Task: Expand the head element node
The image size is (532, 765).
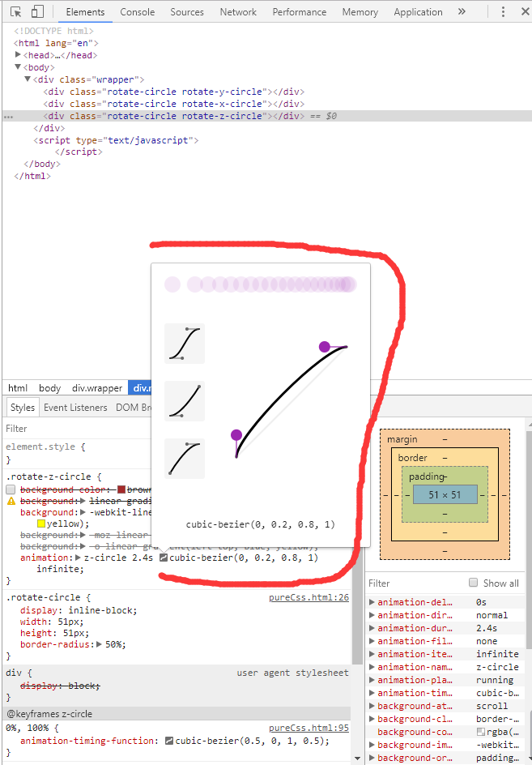Action: pos(18,54)
